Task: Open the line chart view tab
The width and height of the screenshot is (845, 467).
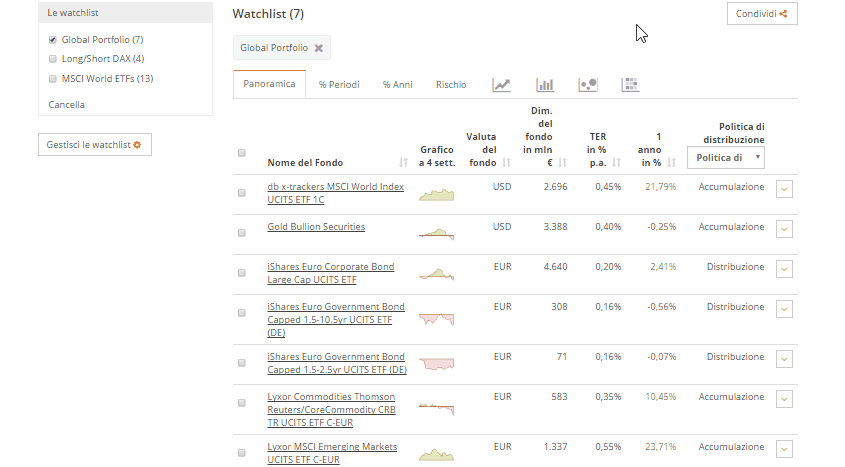Action: pos(502,85)
